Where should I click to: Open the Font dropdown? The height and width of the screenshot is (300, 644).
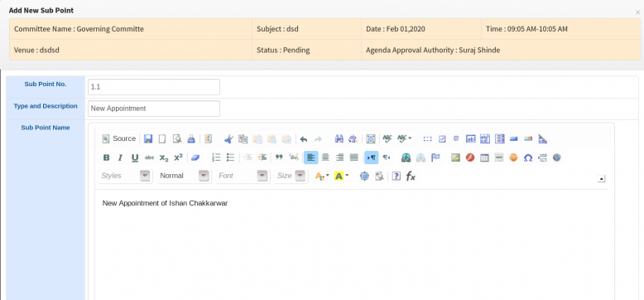click(x=243, y=176)
